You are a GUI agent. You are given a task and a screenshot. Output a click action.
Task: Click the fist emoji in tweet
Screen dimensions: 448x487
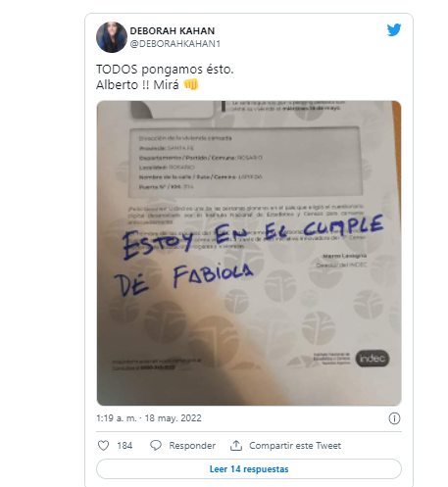click(191, 85)
